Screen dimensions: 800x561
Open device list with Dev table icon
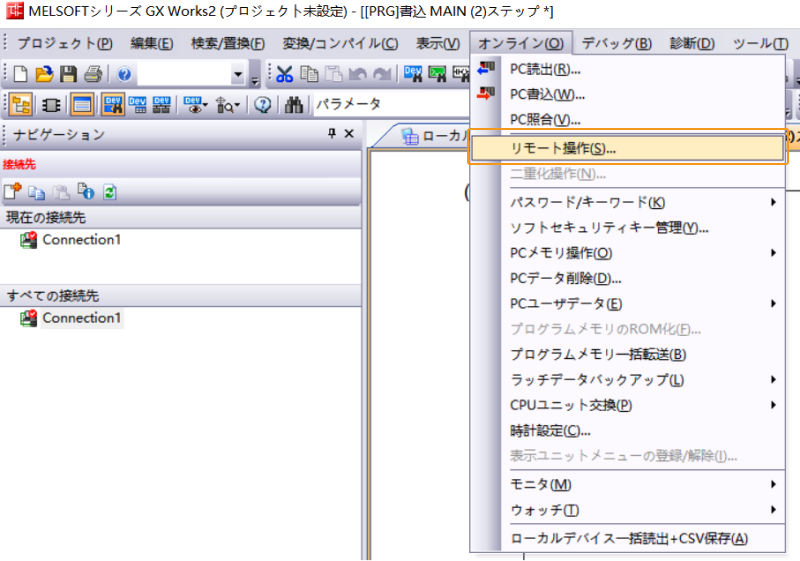coord(138,105)
